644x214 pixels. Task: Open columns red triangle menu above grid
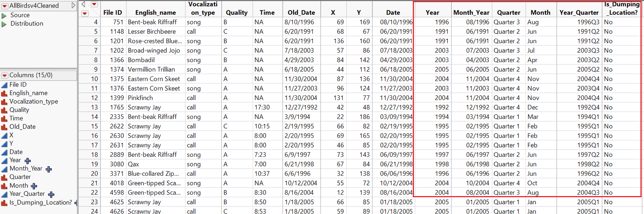pos(94,4)
